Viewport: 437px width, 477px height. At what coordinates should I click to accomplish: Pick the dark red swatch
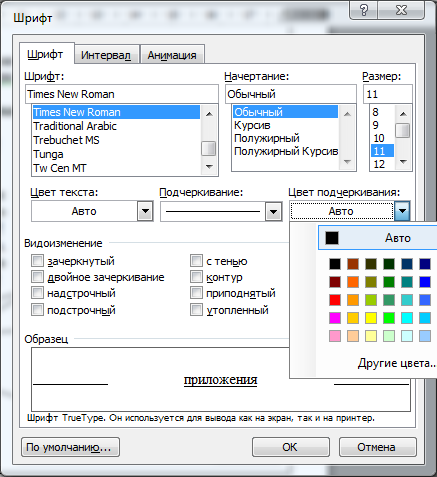click(x=335, y=282)
